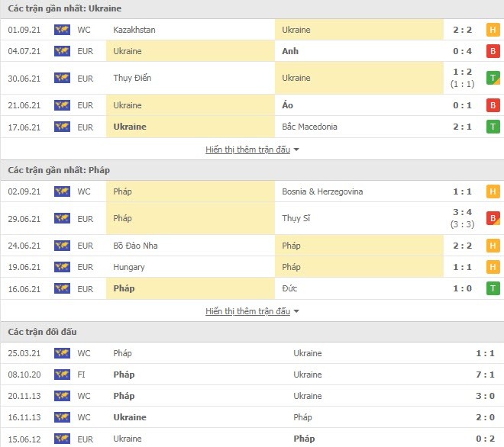Click the green T badge for Pháp-Đức result

coord(493,288)
